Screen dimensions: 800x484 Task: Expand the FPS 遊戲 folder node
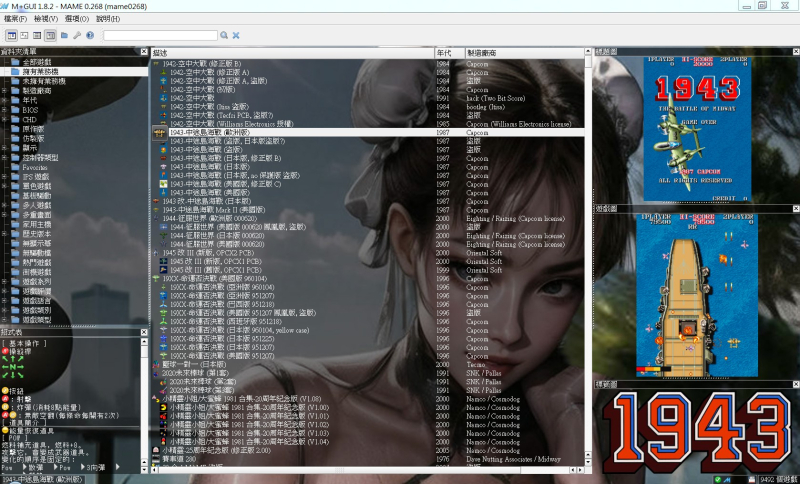[x=4, y=176]
